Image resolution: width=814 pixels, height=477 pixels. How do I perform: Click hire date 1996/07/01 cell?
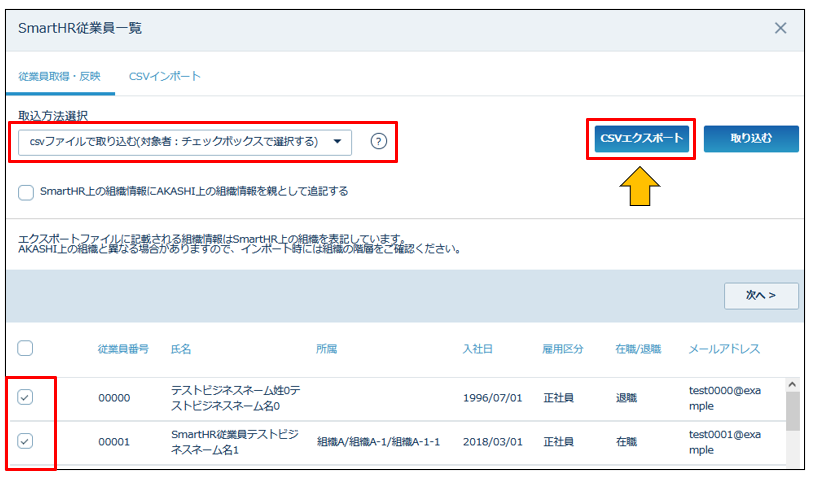click(x=493, y=398)
